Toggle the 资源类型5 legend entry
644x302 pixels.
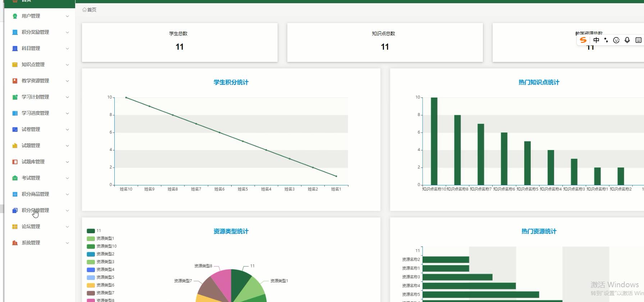point(100,278)
